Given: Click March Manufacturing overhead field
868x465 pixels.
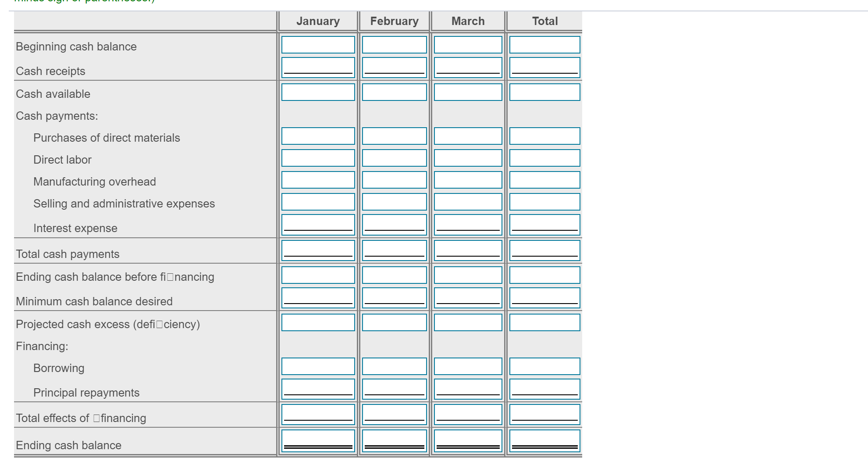Looking at the screenshot, I should (468, 180).
